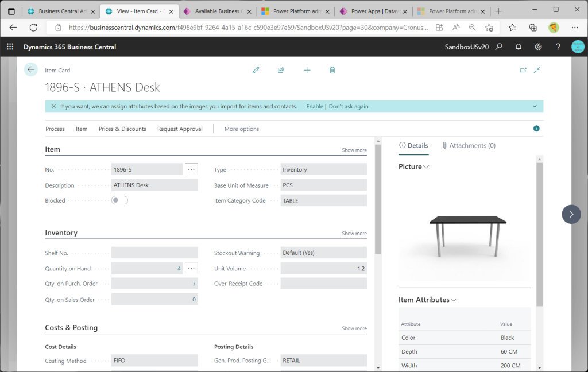Image resolution: width=588 pixels, height=372 pixels.
Task: Open the Quantity on Hand ellipsis
Action: click(x=191, y=269)
